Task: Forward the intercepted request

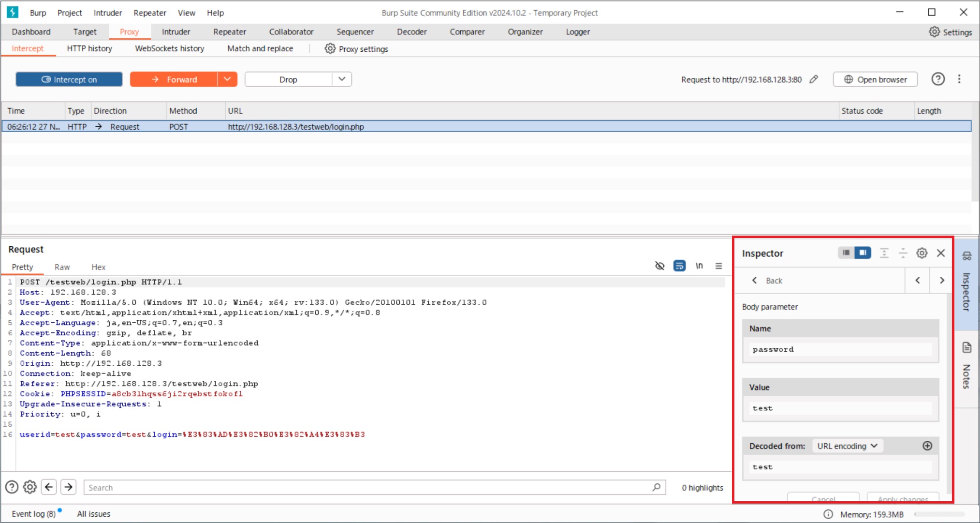Action: (174, 79)
